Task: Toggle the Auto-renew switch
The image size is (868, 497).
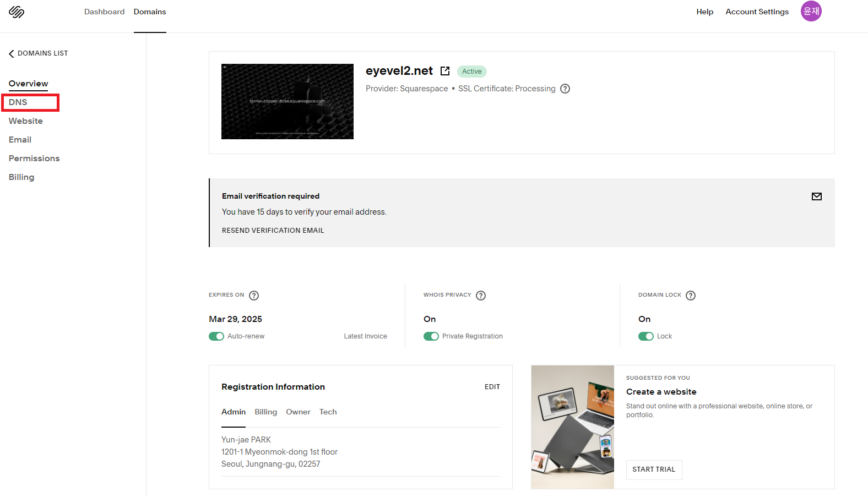Action: (216, 336)
